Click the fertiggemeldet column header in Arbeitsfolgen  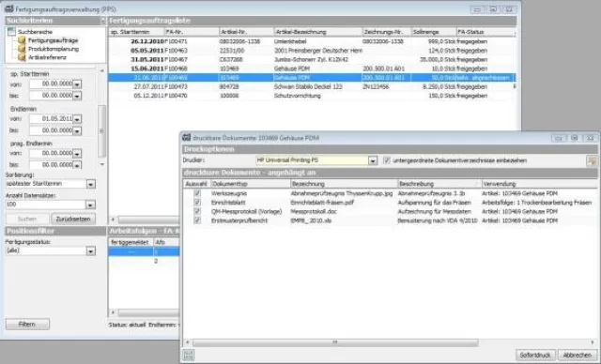tap(131, 242)
